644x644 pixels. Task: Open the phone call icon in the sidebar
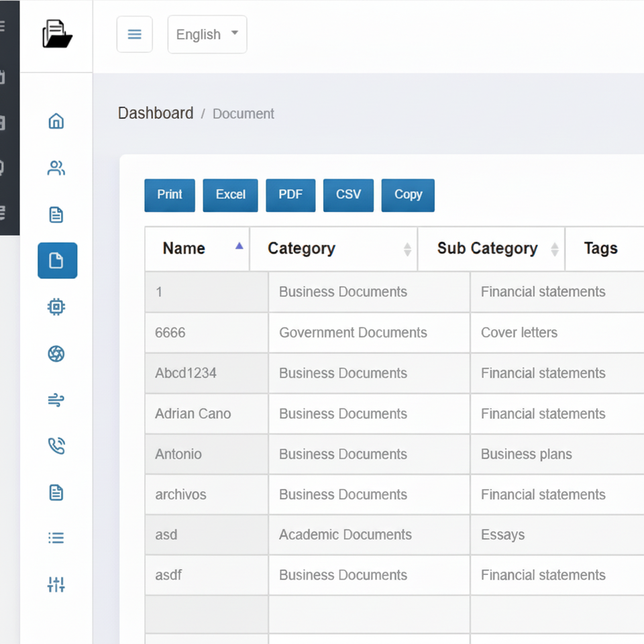click(x=56, y=446)
